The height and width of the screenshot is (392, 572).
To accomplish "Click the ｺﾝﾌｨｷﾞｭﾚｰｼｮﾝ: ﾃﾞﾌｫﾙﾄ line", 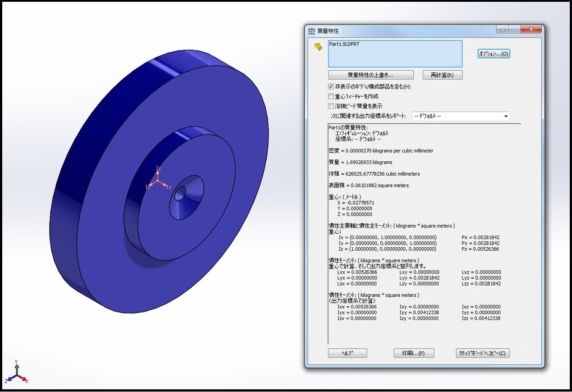I will click(362, 133).
